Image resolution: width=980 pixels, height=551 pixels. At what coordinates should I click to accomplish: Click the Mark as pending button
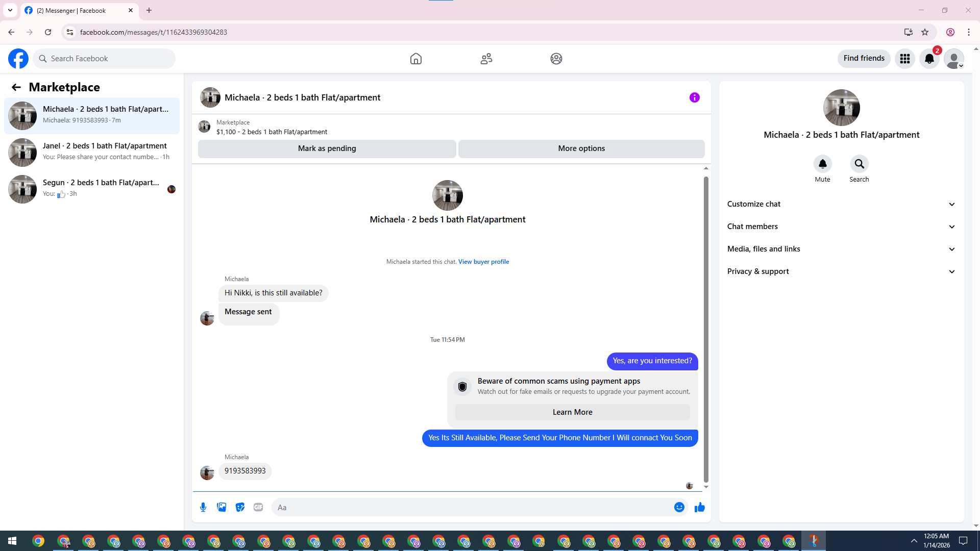tap(327, 148)
